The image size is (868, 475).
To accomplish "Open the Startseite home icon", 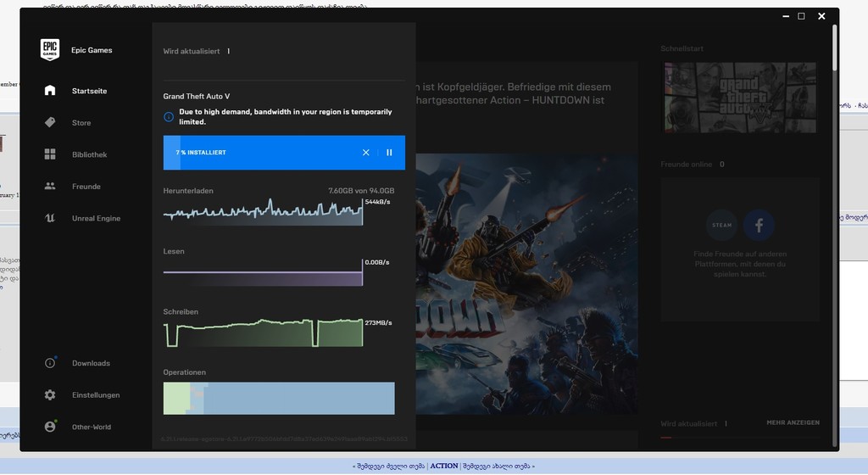I will [50, 90].
